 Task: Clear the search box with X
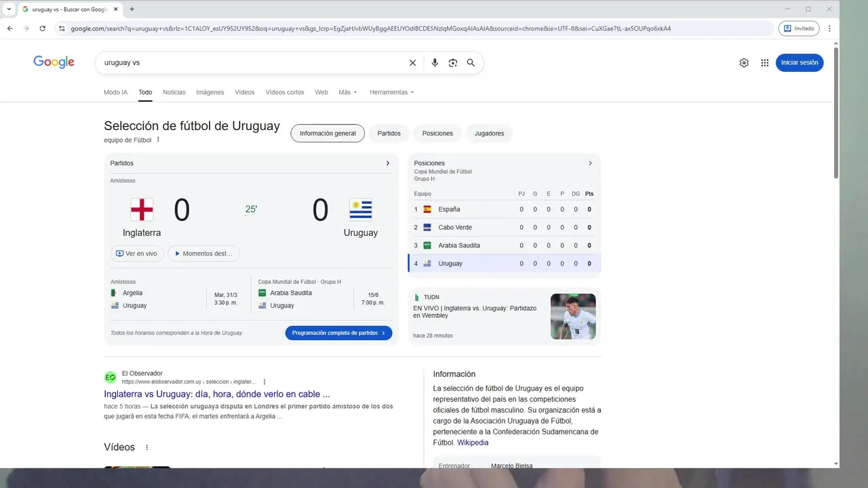point(412,62)
